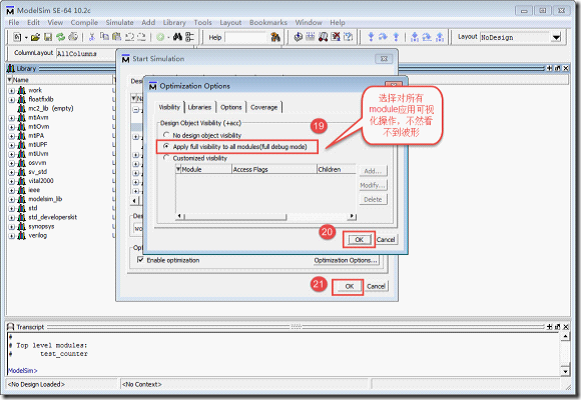Screen dimensions: 581x400
Task: Click the blue Step Over curved arrow icon
Action: pos(383,37)
